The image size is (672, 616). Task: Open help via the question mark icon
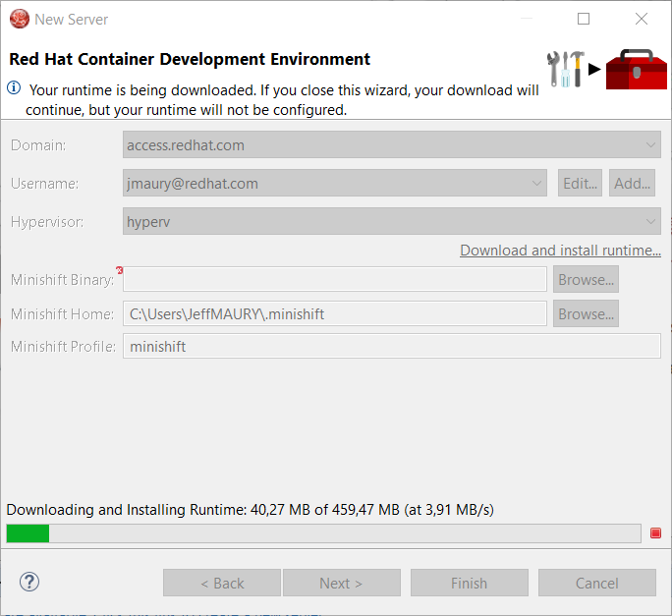tap(29, 582)
